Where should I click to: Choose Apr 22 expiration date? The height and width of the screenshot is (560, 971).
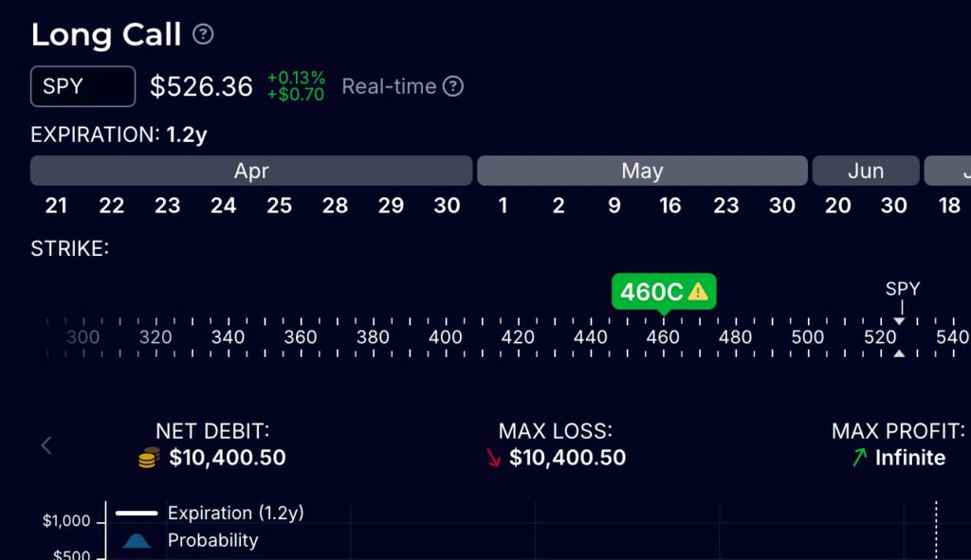(112, 206)
